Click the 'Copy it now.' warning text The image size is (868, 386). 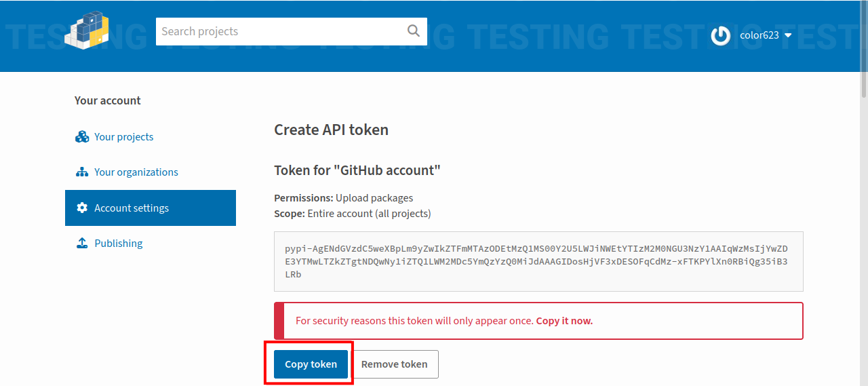coord(564,321)
